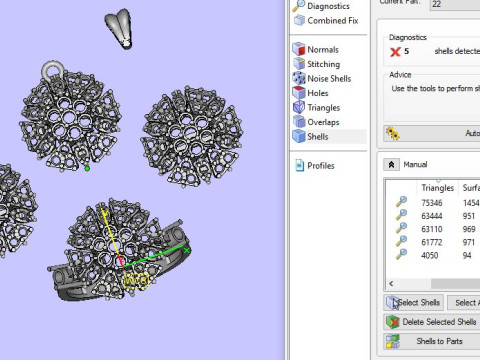Open the Normals fix tool
This screenshot has height=360, width=480.
316,50
